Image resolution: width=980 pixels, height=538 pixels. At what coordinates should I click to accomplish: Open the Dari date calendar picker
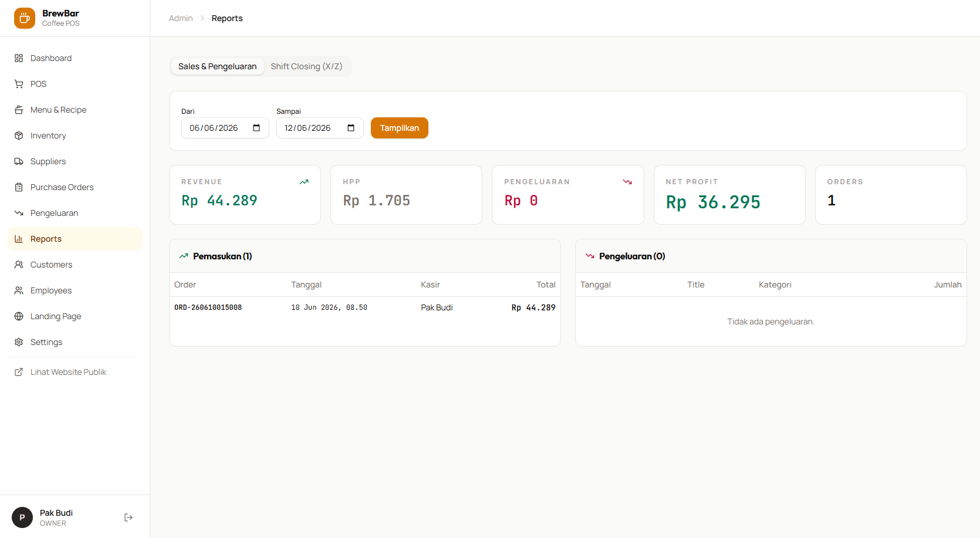(x=256, y=128)
